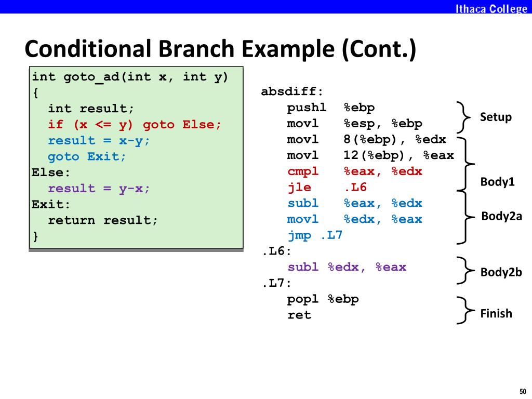The height and width of the screenshot is (399, 532).
Task: Click the "Setup" section label
Action: [496, 117]
